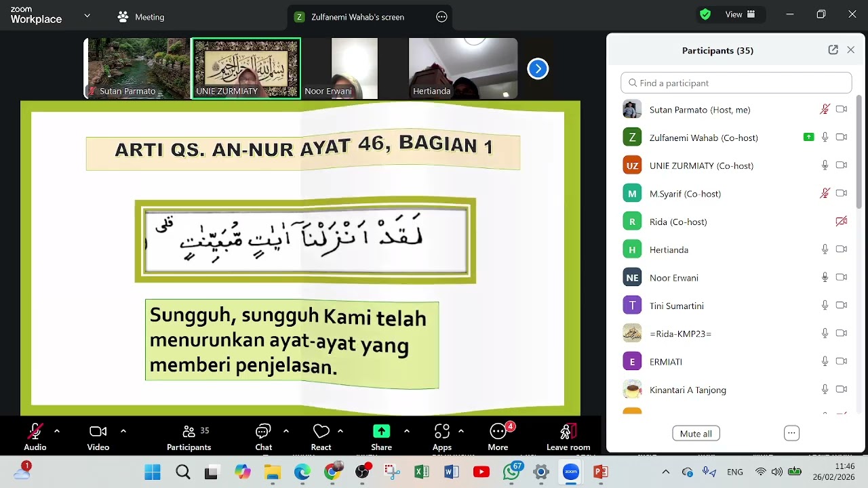This screenshot has width=868, height=488.
Task: Expand Share options arrow
Action: click(407, 431)
